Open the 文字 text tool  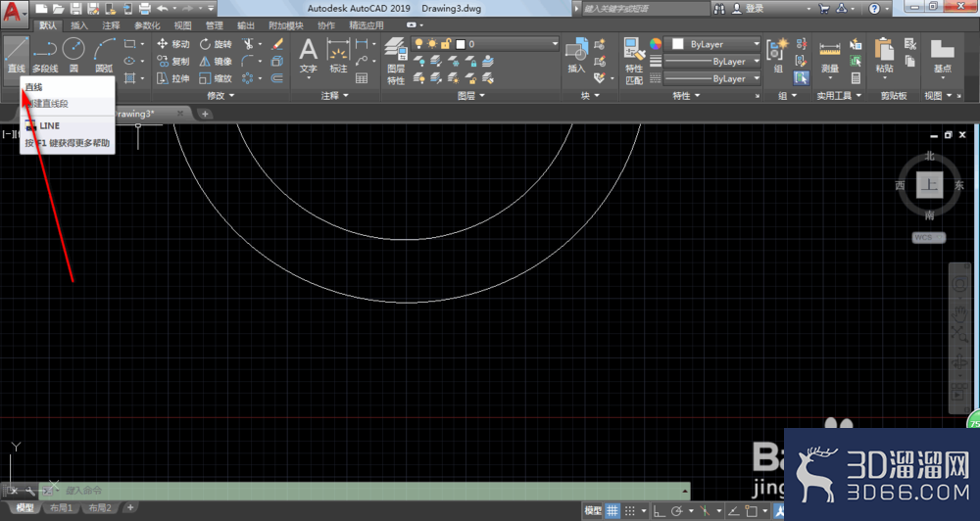click(308, 56)
